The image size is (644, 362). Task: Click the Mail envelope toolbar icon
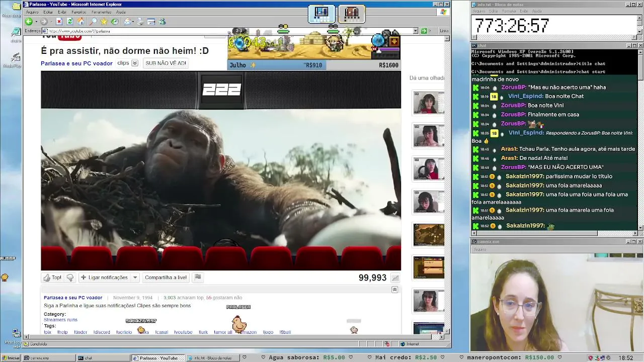tap(127, 22)
